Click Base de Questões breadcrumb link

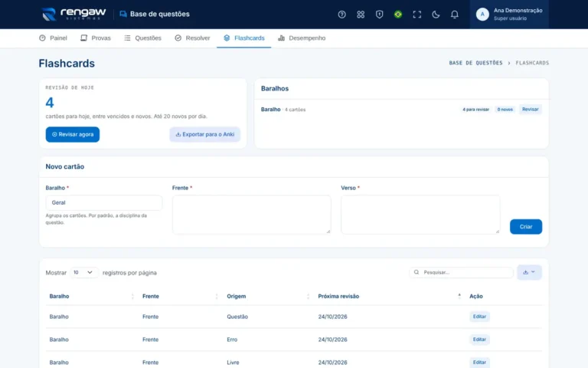(x=475, y=63)
